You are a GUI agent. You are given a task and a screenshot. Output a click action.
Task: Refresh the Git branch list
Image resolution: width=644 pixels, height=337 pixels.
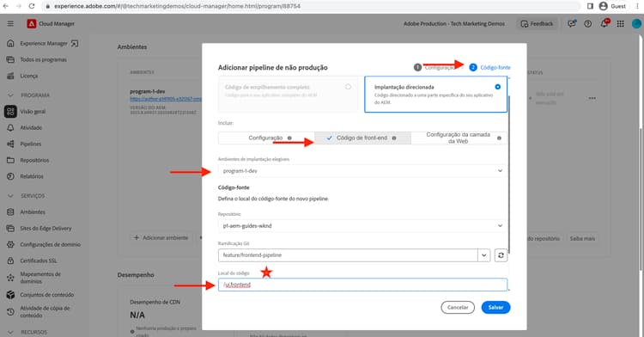(501, 255)
